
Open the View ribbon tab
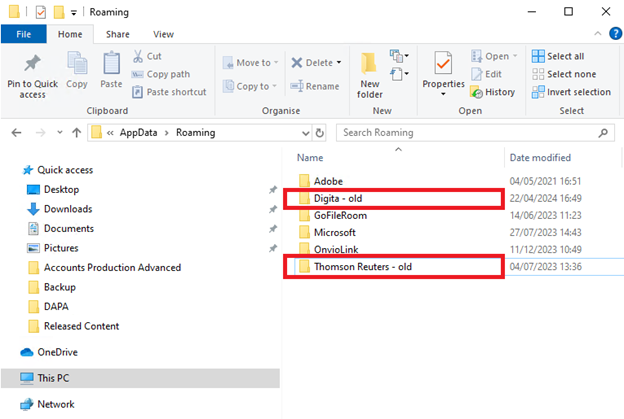click(x=163, y=34)
